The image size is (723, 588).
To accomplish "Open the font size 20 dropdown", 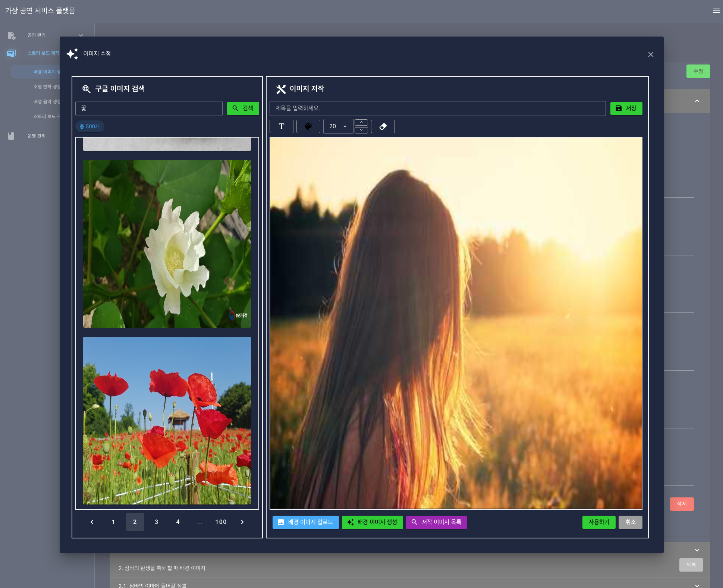I will pyautogui.click(x=338, y=126).
